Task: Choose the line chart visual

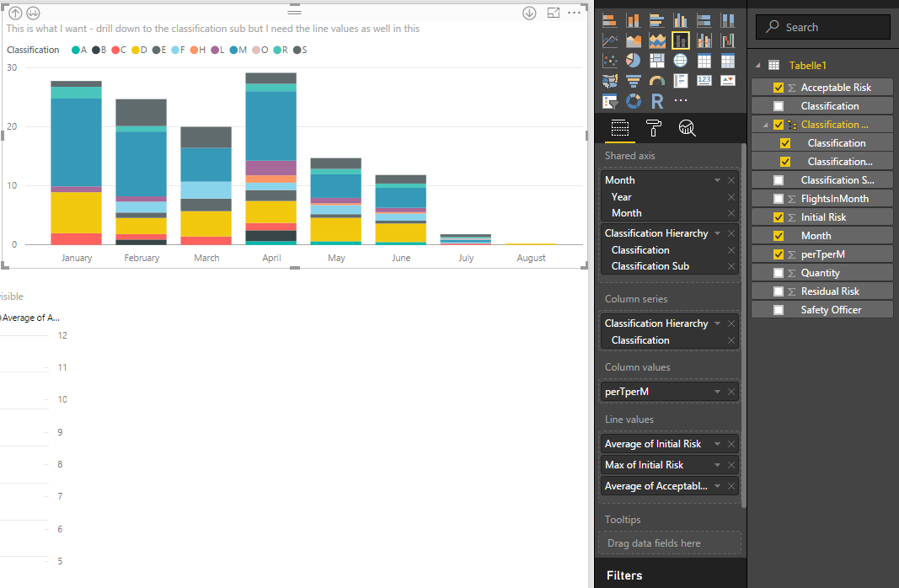Action: 609,40
